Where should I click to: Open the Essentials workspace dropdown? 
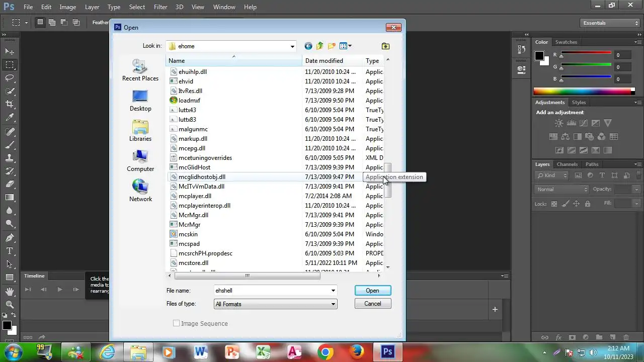coord(609,23)
